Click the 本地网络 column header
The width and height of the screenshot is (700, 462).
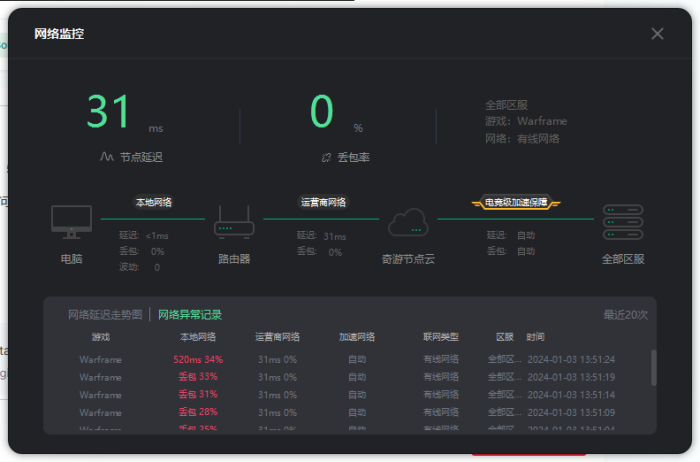[198, 337]
